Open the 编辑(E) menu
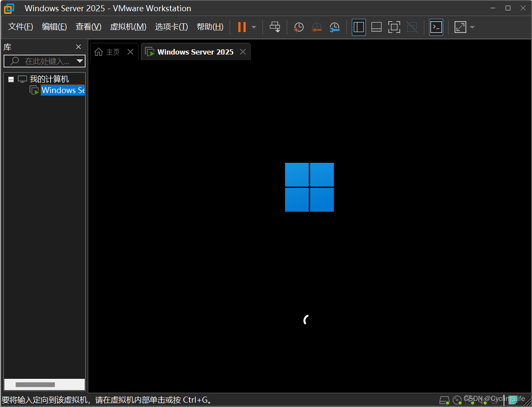 click(x=54, y=27)
